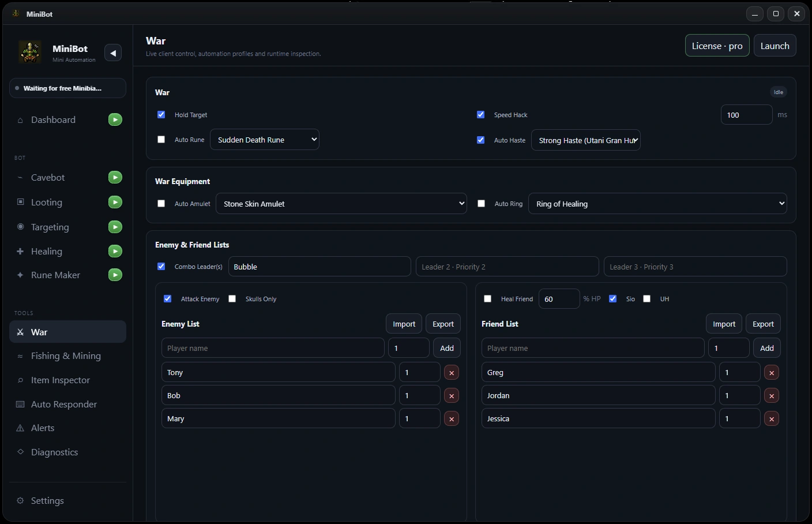Open the Strong Haste spell dropdown
Viewport: 812px width, 524px height.
pyautogui.click(x=586, y=140)
